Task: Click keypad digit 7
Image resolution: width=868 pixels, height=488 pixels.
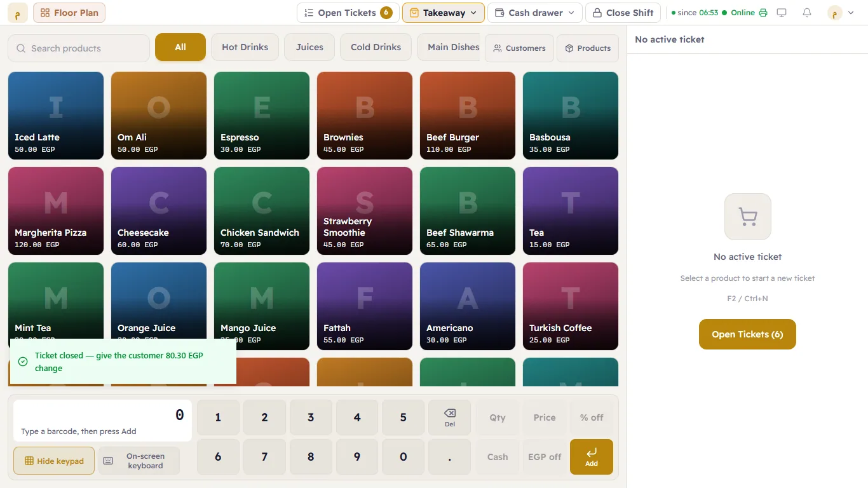Action: (264, 457)
